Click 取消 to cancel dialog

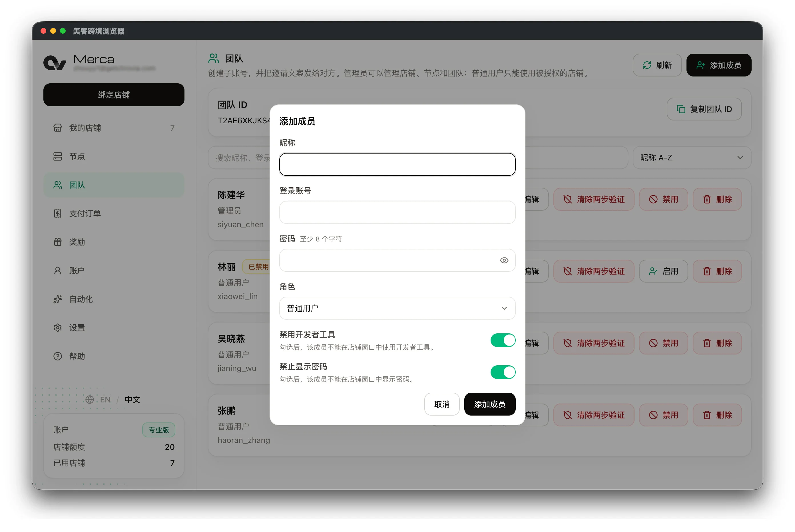pos(442,404)
